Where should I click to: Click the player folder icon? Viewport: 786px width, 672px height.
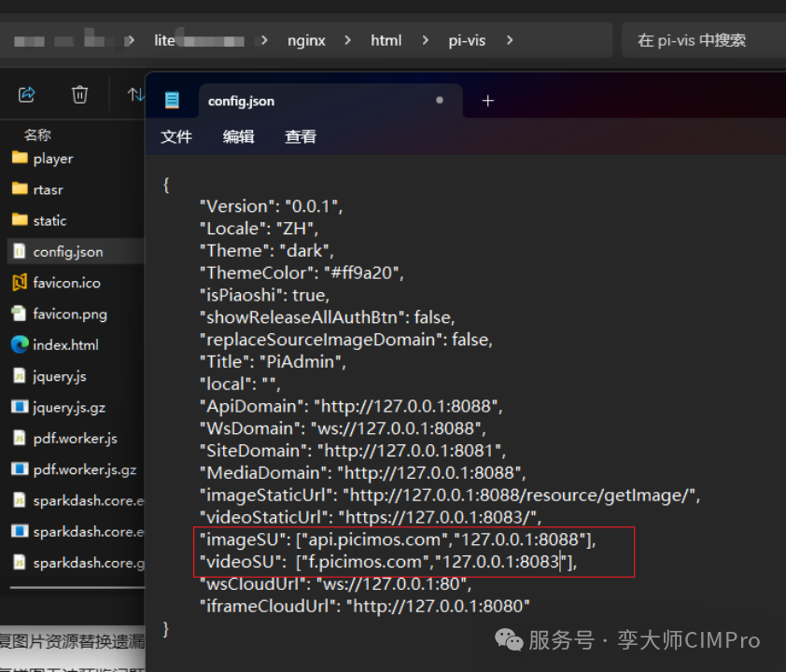click(x=20, y=158)
